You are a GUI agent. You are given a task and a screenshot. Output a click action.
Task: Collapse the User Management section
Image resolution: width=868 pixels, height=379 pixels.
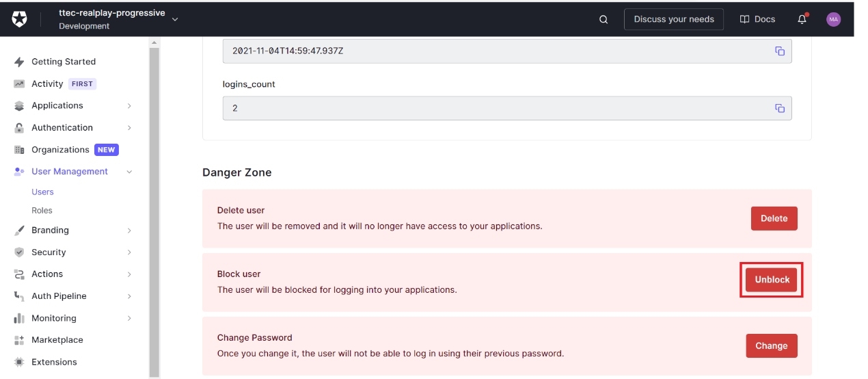click(x=129, y=172)
